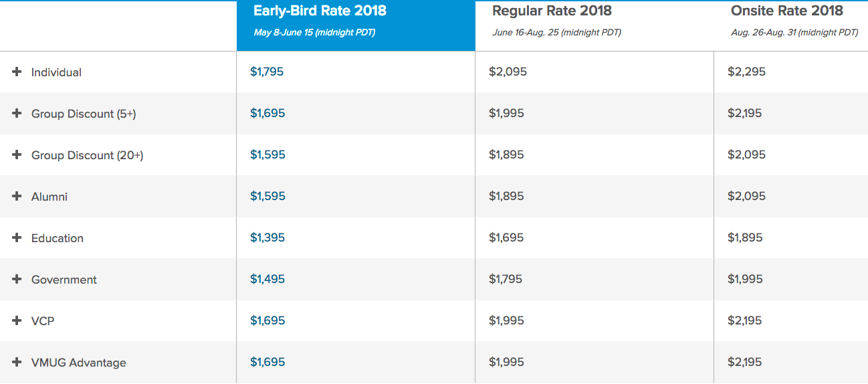Expand the Group Discount (5+) row
This screenshot has height=384, width=868.
17,114
